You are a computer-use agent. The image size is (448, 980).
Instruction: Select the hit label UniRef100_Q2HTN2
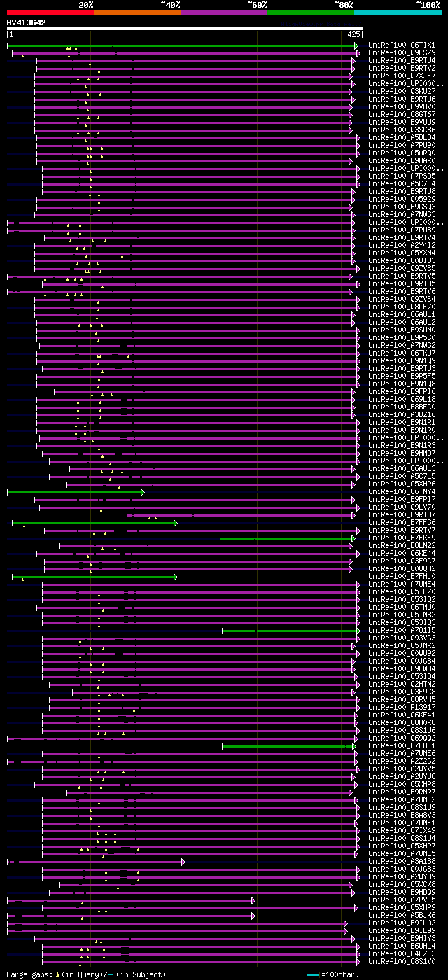(401, 684)
